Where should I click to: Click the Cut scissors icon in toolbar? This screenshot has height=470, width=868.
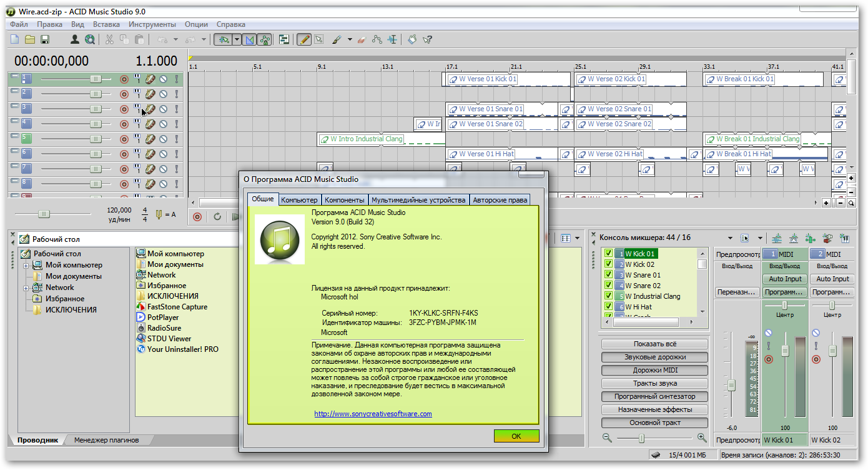[110, 39]
